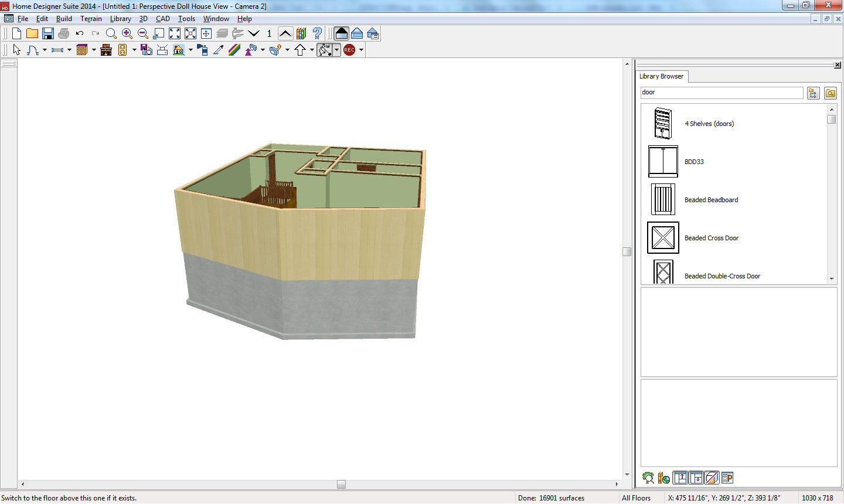Open the Material Eyedropper tool

tap(219, 50)
